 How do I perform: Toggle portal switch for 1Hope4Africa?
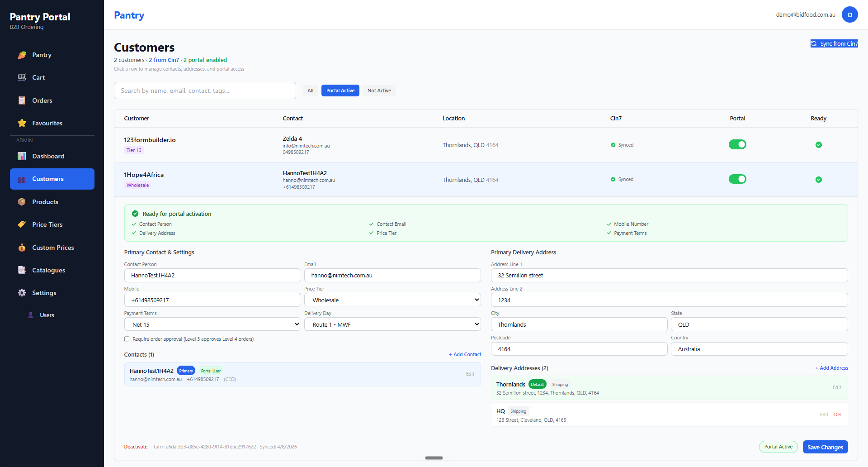click(737, 179)
